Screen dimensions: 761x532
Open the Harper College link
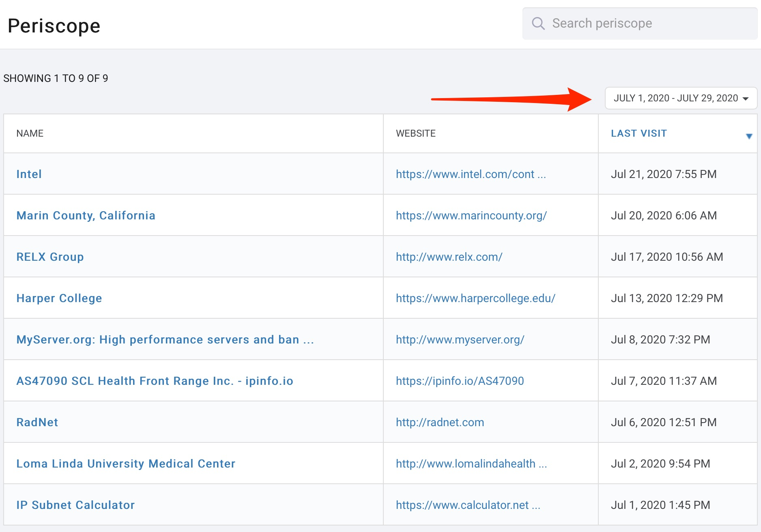[59, 298]
